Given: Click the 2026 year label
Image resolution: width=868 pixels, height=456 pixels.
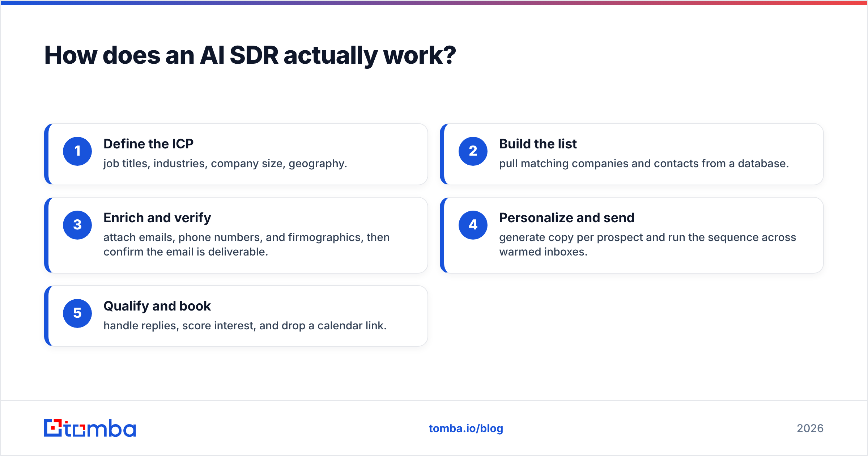Looking at the screenshot, I should [x=810, y=428].
